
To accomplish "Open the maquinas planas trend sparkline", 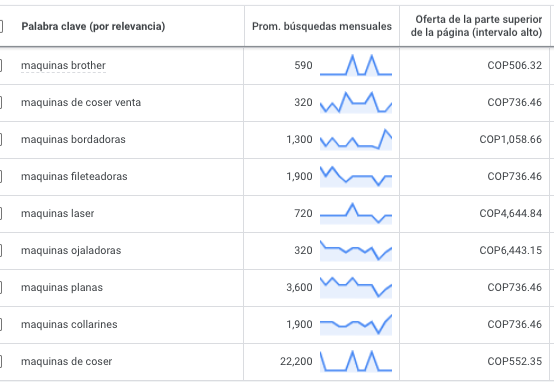I will (356, 287).
